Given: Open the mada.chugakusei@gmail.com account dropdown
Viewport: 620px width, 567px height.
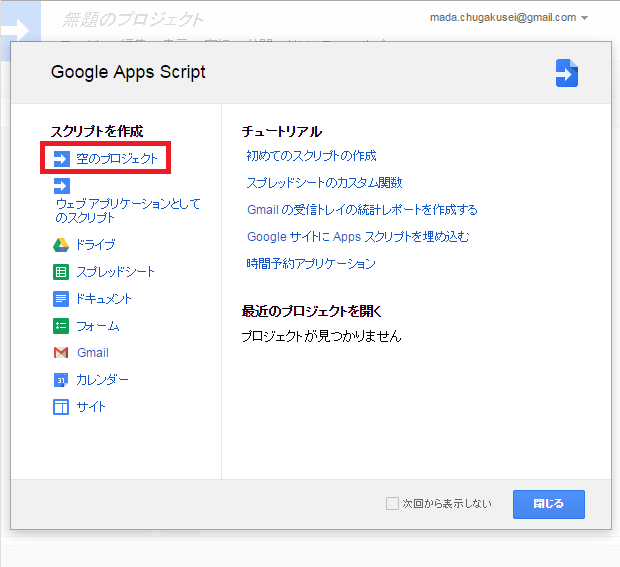Looking at the screenshot, I should pyautogui.click(x=509, y=18).
